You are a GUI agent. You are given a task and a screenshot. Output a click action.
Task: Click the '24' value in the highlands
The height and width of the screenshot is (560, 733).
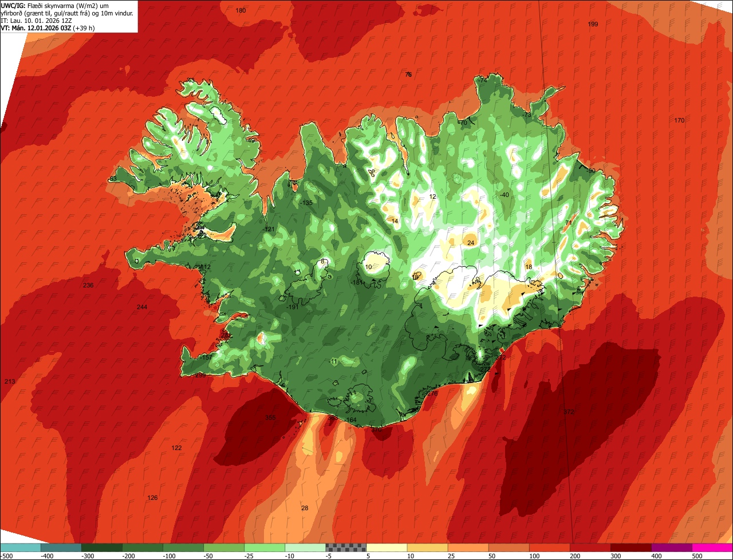click(x=471, y=243)
